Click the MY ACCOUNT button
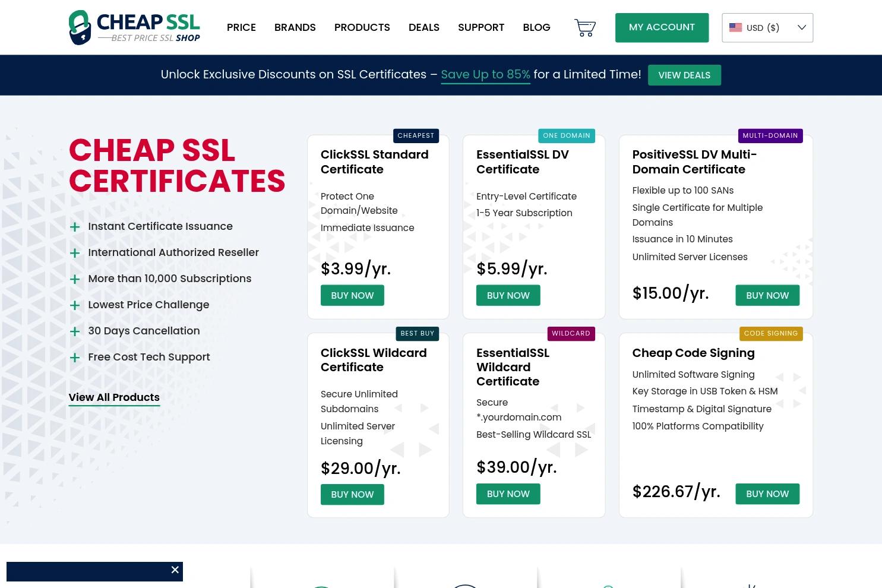 662,27
